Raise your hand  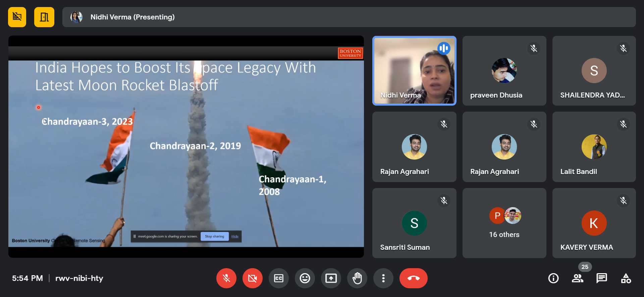point(357,278)
